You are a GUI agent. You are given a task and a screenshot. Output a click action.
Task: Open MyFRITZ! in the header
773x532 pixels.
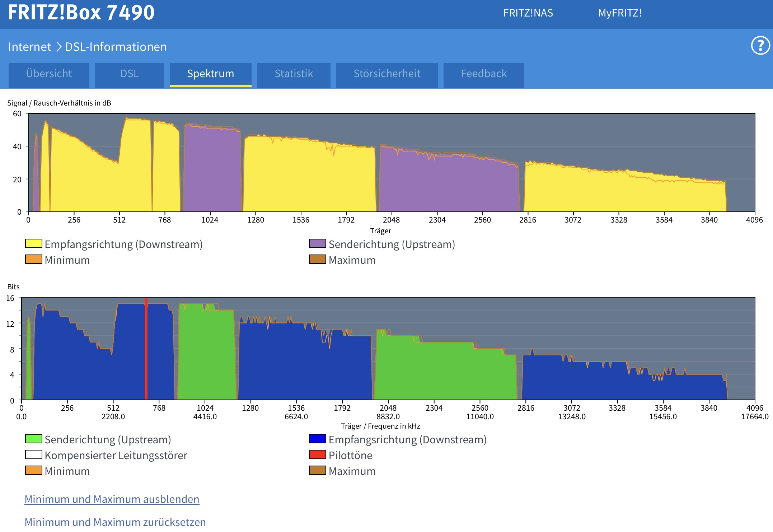[620, 13]
